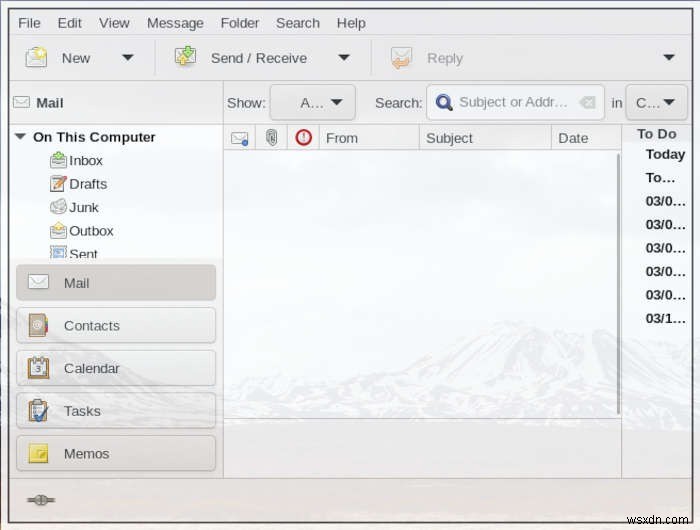Click the New toolbar button label
700x530 pixels.
(x=76, y=58)
